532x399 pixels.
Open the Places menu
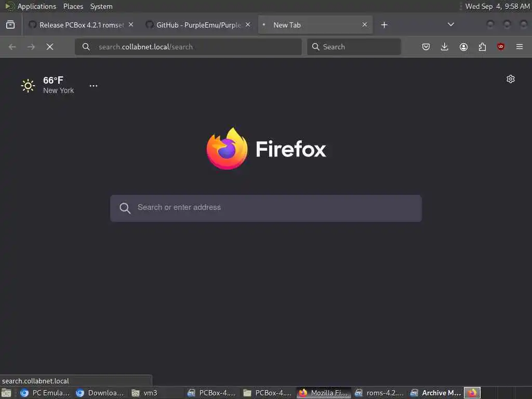click(x=73, y=6)
